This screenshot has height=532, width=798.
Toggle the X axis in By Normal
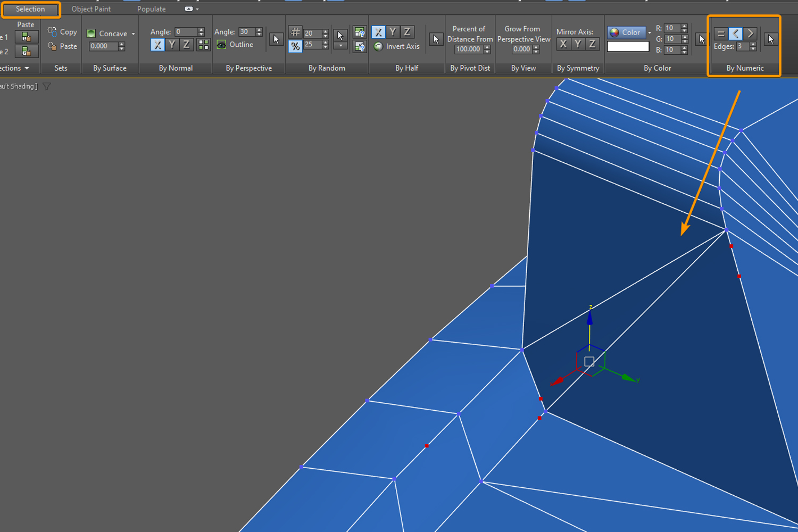pos(157,45)
